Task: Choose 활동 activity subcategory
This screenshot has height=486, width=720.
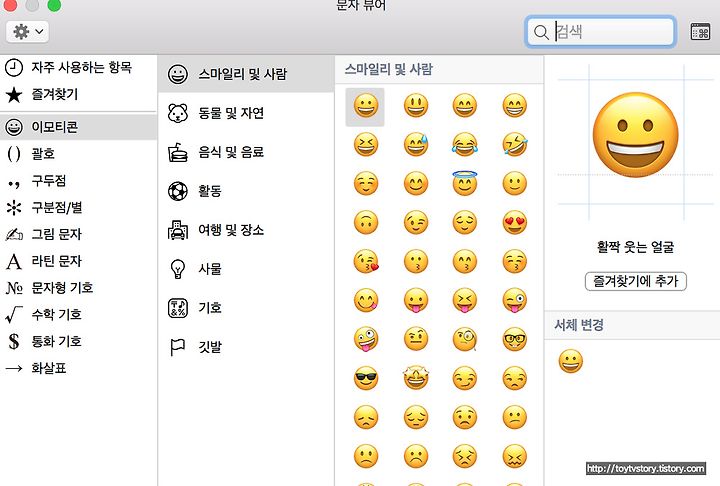Action: 246,191
